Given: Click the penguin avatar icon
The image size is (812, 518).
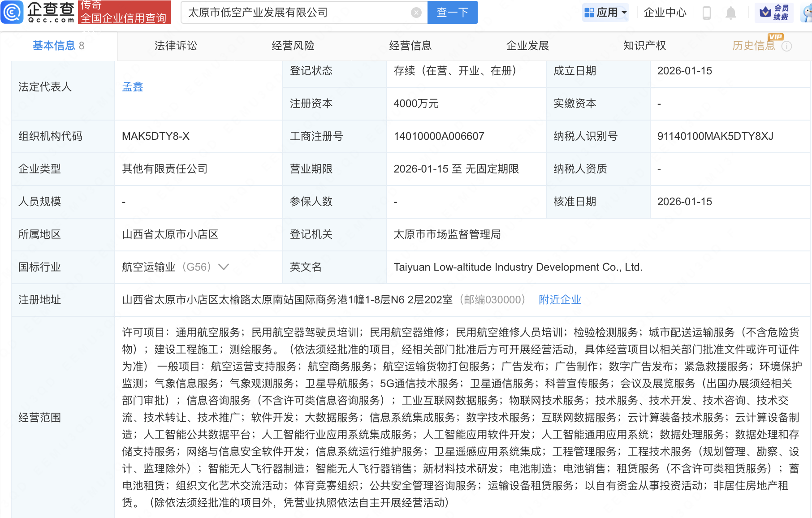Looking at the screenshot, I should [807, 13].
